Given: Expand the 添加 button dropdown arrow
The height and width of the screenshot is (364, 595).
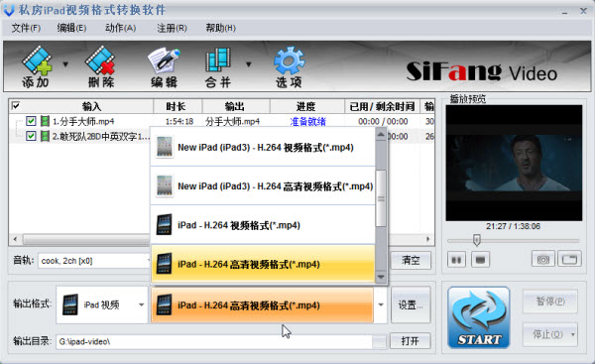Looking at the screenshot, I should [x=65, y=64].
